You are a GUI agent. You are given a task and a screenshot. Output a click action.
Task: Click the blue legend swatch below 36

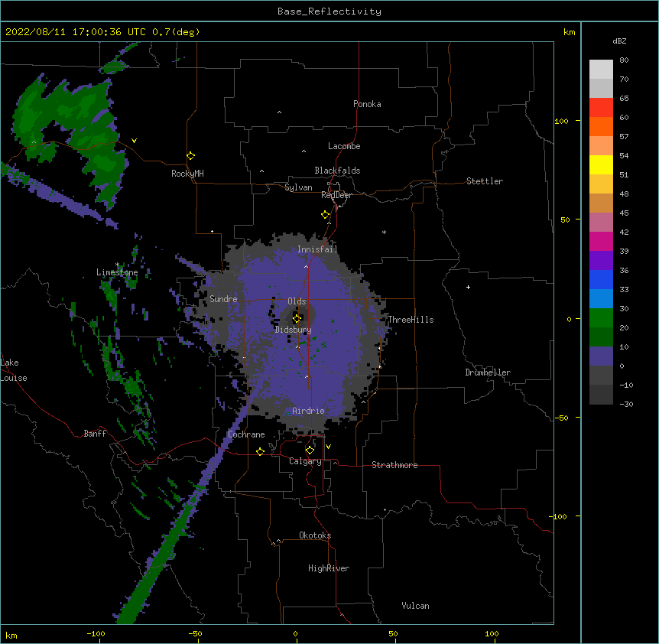click(x=601, y=279)
